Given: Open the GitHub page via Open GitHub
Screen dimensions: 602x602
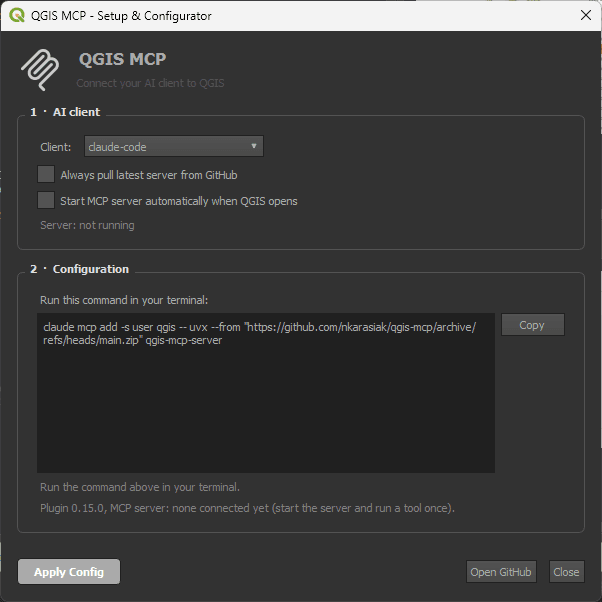Looking at the screenshot, I should tap(501, 572).
